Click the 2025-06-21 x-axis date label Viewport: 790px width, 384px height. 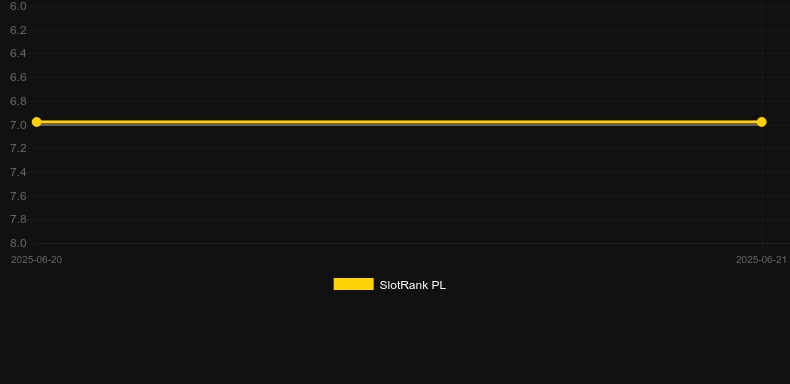761,260
